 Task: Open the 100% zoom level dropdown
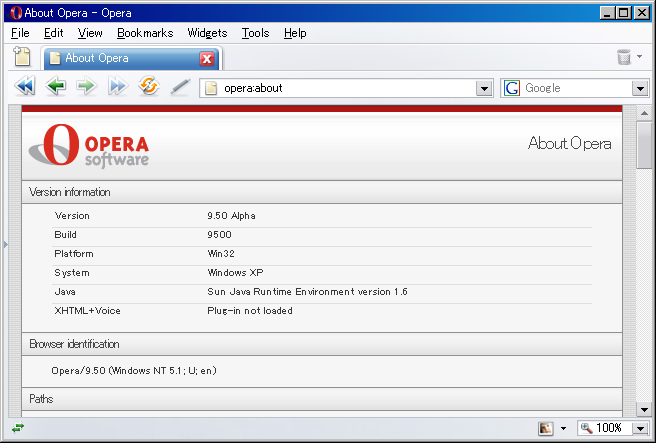(640, 428)
